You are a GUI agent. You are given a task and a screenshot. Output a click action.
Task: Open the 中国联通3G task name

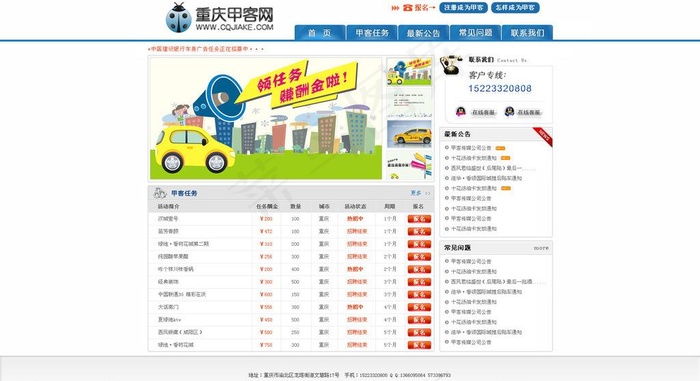point(182,294)
